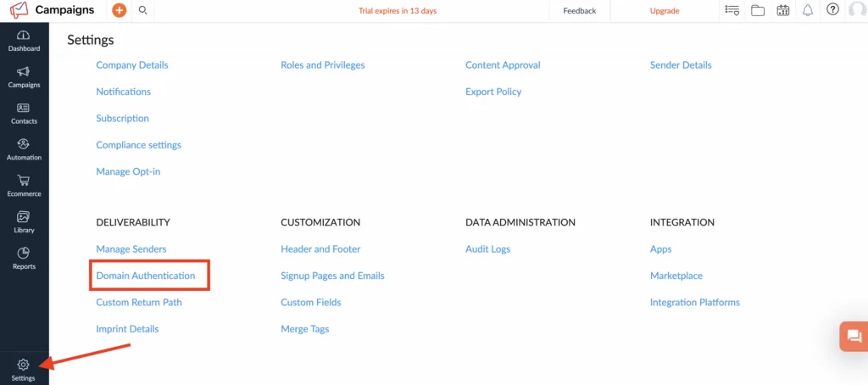Click the Upgrade button
The width and height of the screenshot is (868, 385).
click(665, 10)
